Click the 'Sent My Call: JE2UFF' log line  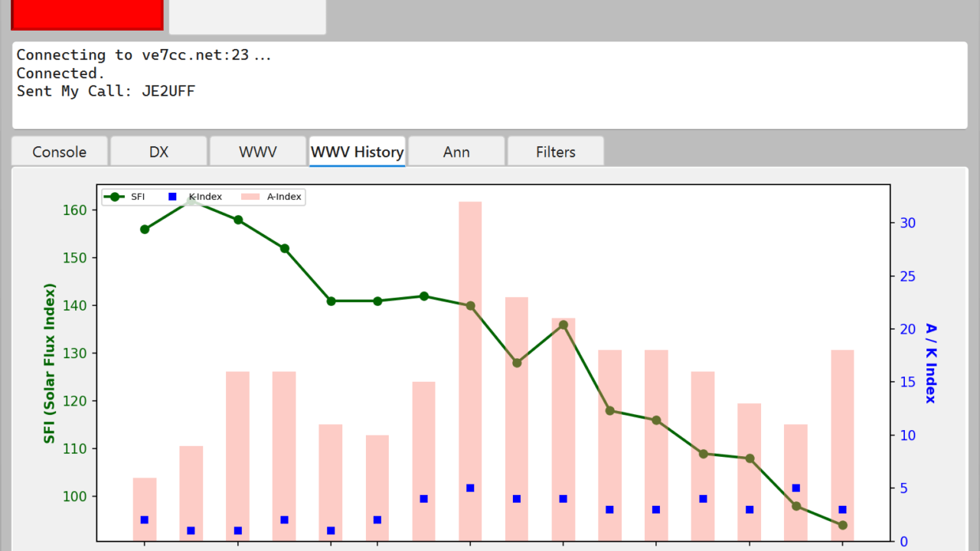pos(106,91)
